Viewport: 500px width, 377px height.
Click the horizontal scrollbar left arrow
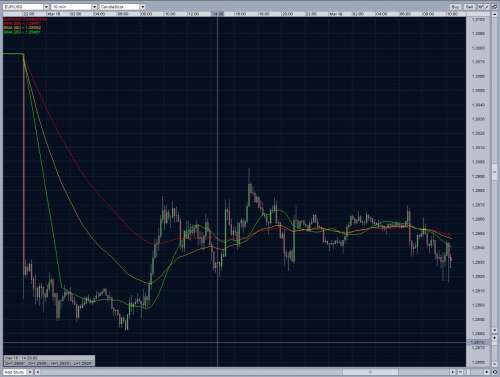(37, 372)
